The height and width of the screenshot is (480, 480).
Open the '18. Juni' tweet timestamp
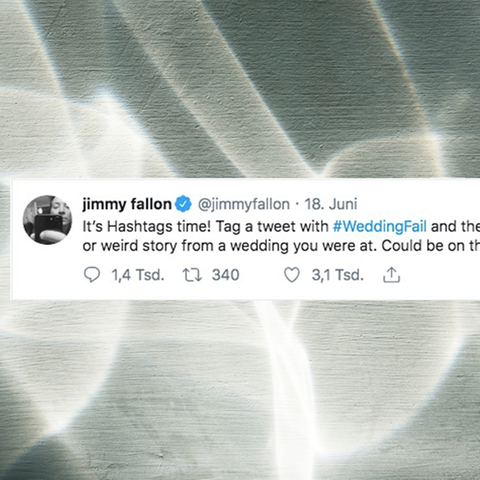coord(331,204)
